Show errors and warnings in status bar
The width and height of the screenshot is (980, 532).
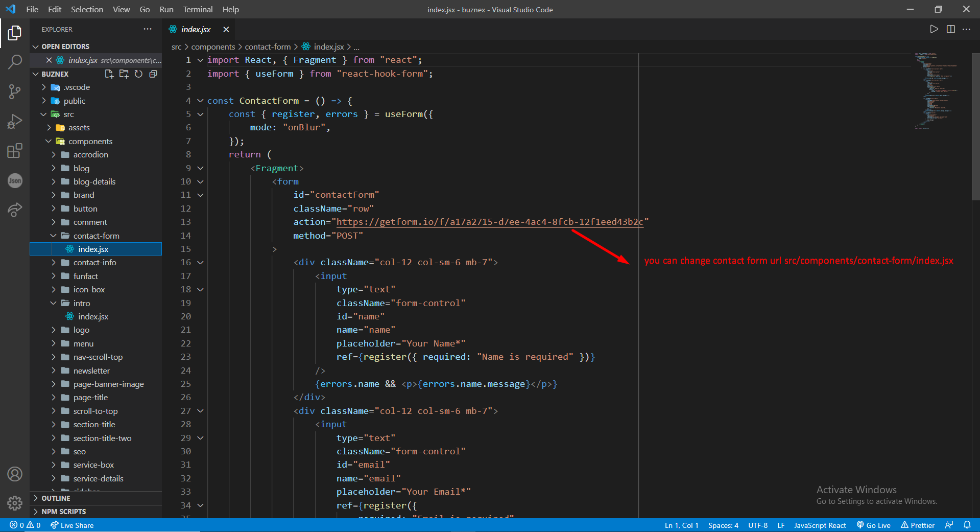[x=25, y=525]
